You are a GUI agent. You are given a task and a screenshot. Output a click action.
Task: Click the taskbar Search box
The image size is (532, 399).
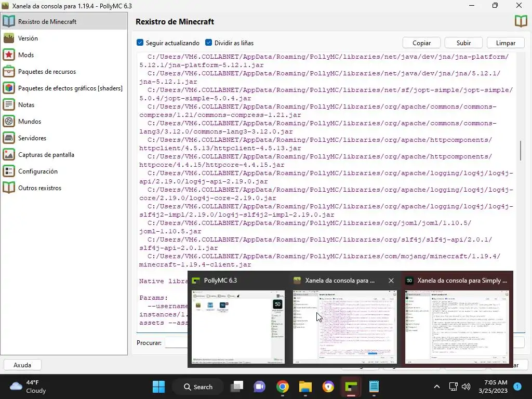[x=198, y=387]
